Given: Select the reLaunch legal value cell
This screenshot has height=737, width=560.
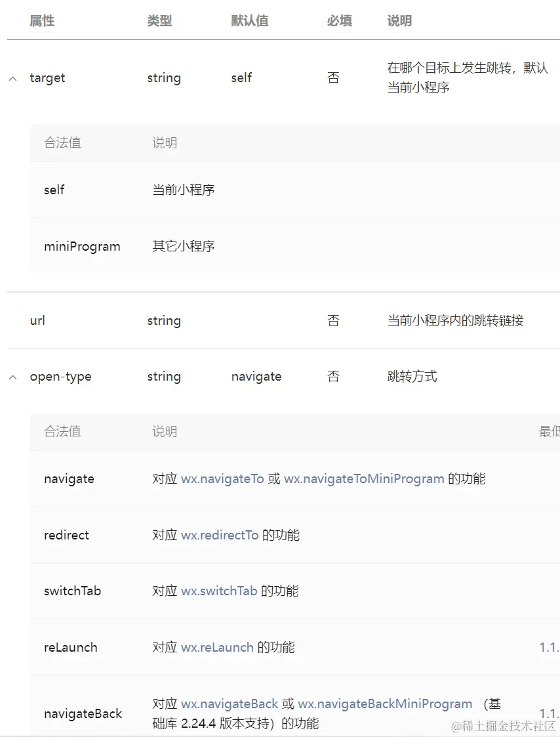Looking at the screenshot, I should pyautogui.click(x=70, y=647).
